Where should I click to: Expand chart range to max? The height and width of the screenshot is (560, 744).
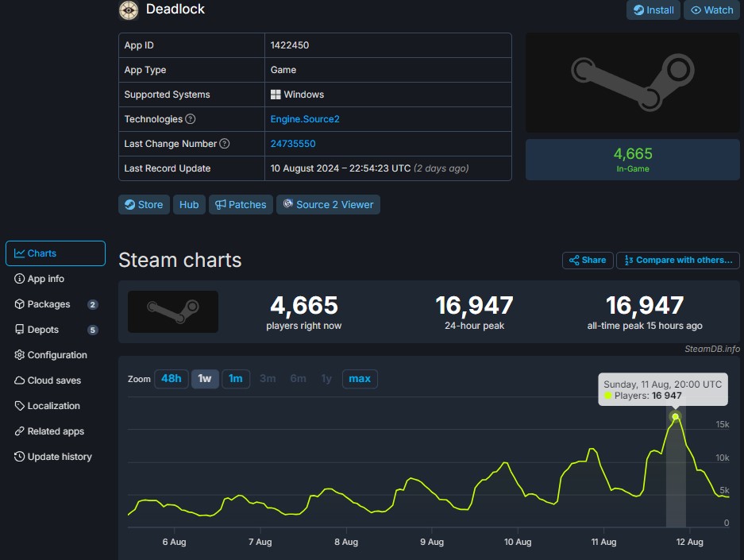(x=360, y=379)
